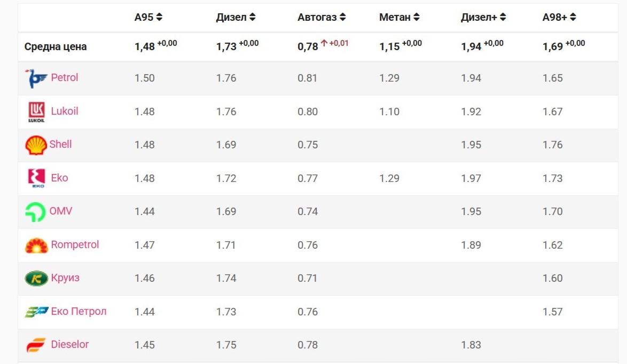Click the Еко Петрол logo icon

36,312
